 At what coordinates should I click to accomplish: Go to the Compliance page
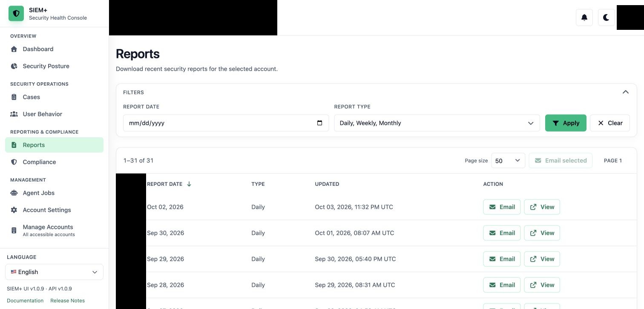[x=54, y=162]
